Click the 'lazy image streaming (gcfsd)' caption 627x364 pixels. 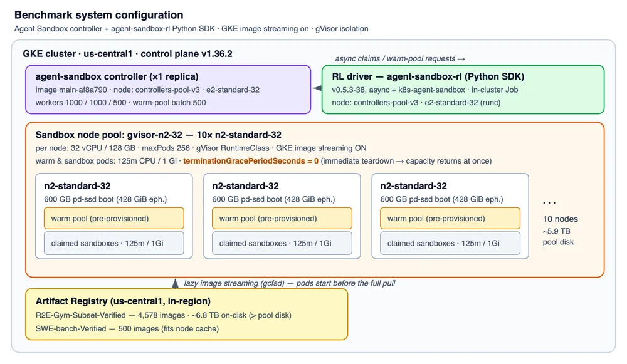pyautogui.click(x=289, y=283)
